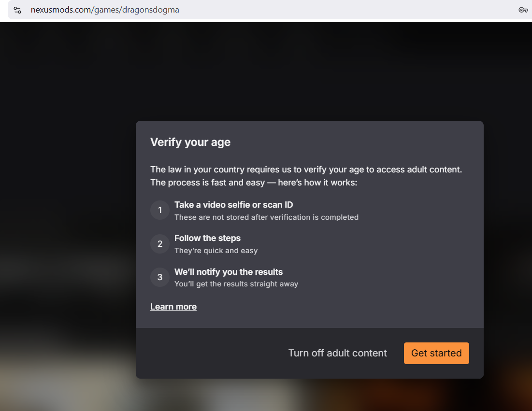Viewport: 532px width, 411px height.
Task: Click the step 1 number circle
Action: tap(160, 210)
